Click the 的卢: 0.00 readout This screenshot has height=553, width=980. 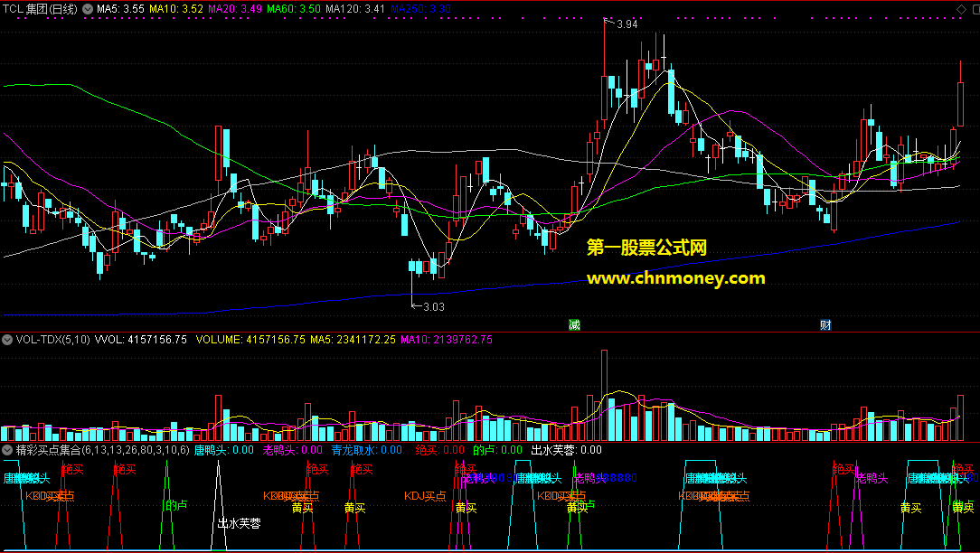497,450
